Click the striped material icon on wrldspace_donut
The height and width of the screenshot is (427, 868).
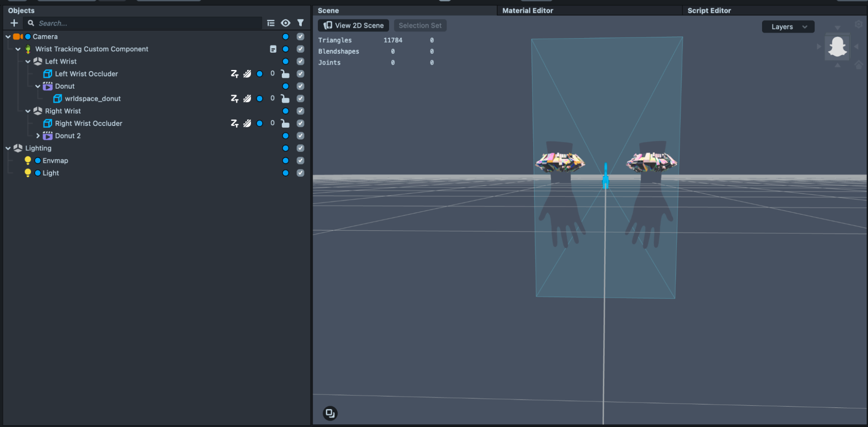[x=247, y=99]
